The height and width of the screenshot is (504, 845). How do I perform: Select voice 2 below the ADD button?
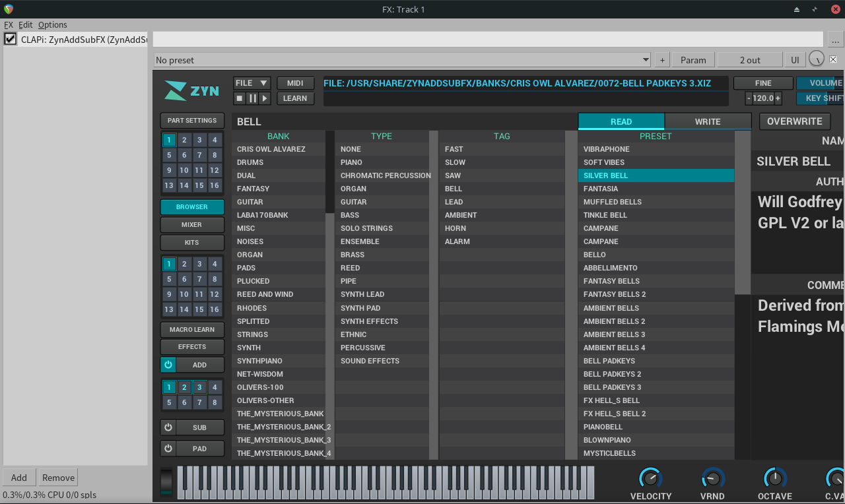click(x=184, y=387)
